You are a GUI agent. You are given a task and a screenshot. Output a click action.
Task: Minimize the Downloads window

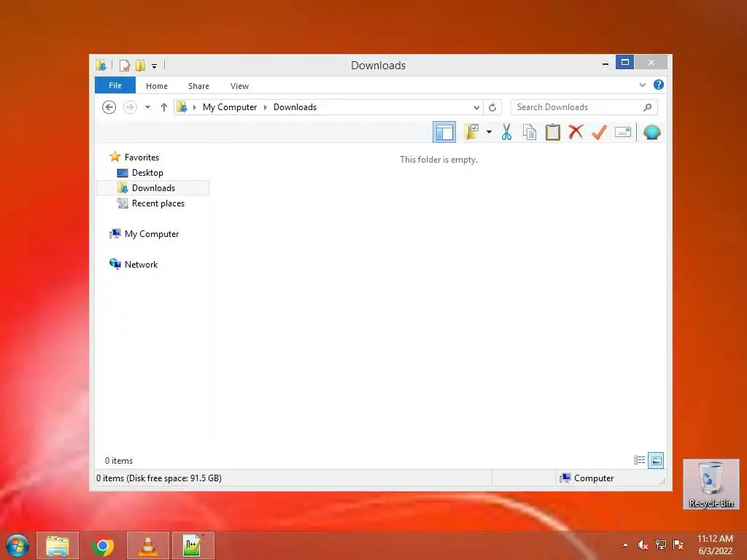[605, 63]
